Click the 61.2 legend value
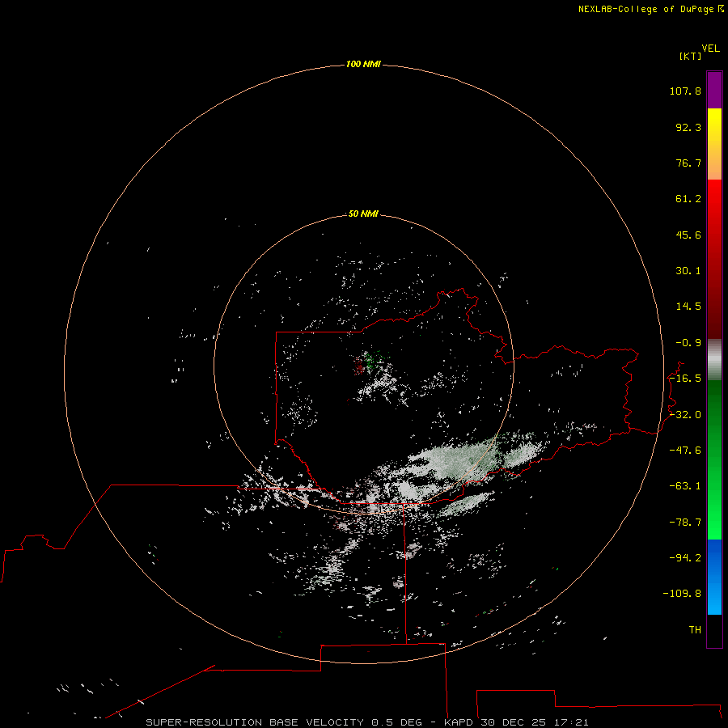This screenshot has width=728, height=728. click(x=688, y=199)
